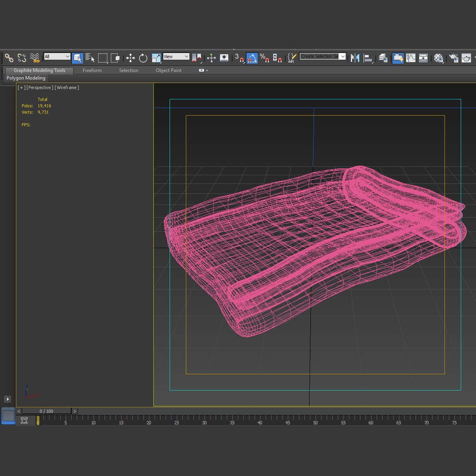The image size is (476, 476).
Task: Hide the Graphite Modeling Tools ribbon
Action: pos(398,58)
